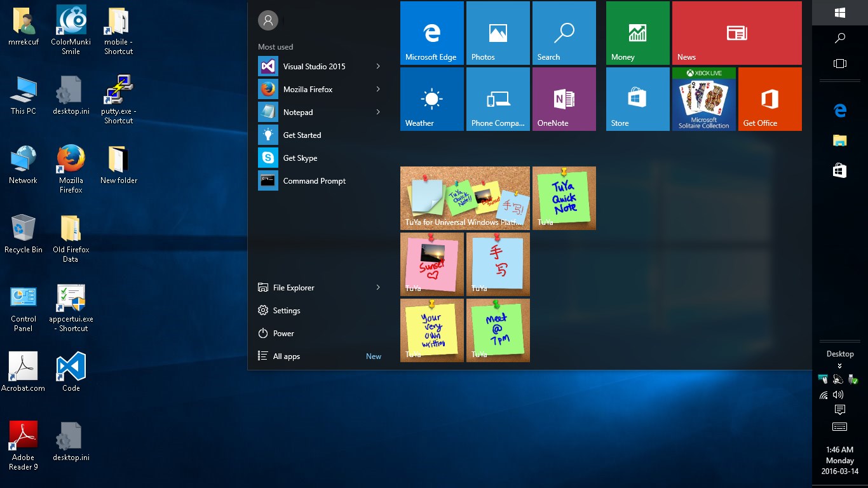
Task: Expand the File Explorer jump list arrow in Start
Action: (378, 288)
